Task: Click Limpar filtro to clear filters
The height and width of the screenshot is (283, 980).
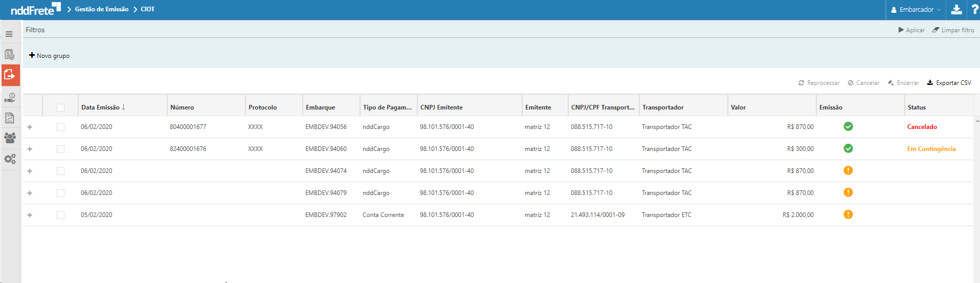Action: point(953,30)
